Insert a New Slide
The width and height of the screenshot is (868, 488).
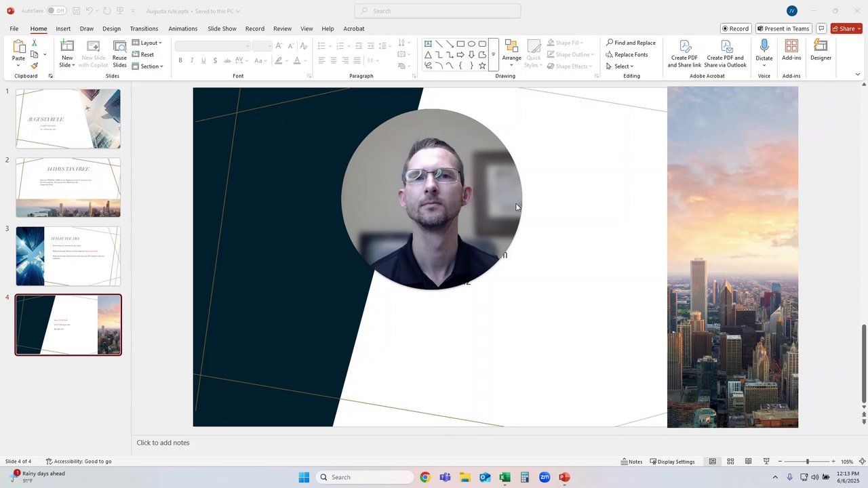click(x=67, y=53)
